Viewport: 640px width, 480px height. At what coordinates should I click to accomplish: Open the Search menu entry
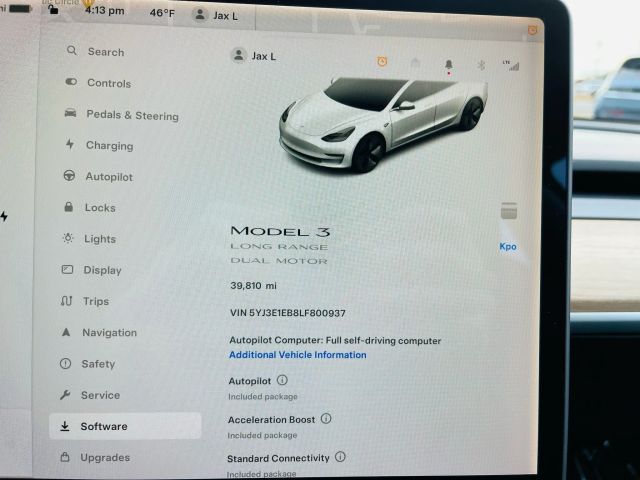[95, 51]
